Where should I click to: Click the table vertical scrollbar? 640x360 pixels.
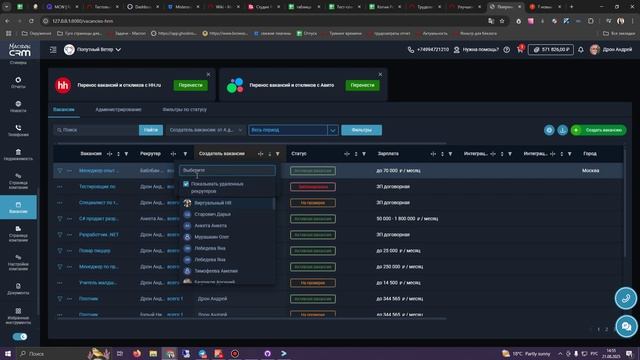point(625,202)
